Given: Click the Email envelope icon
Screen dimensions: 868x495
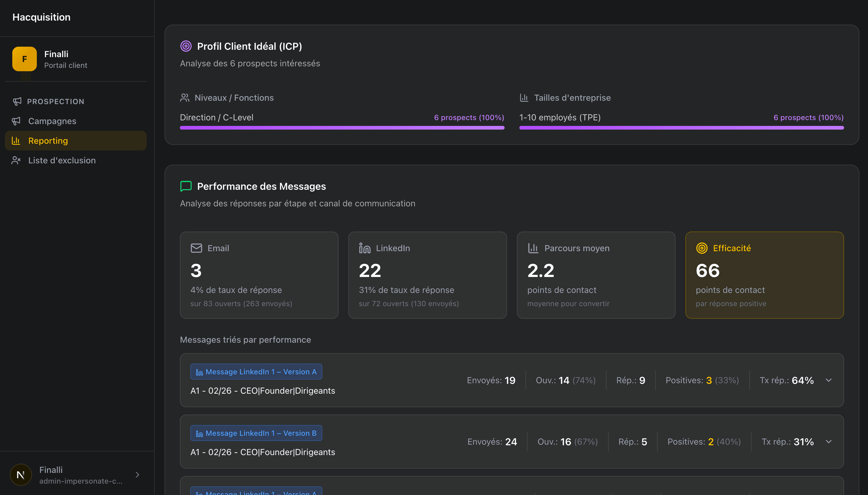Looking at the screenshot, I should click(196, 248).
